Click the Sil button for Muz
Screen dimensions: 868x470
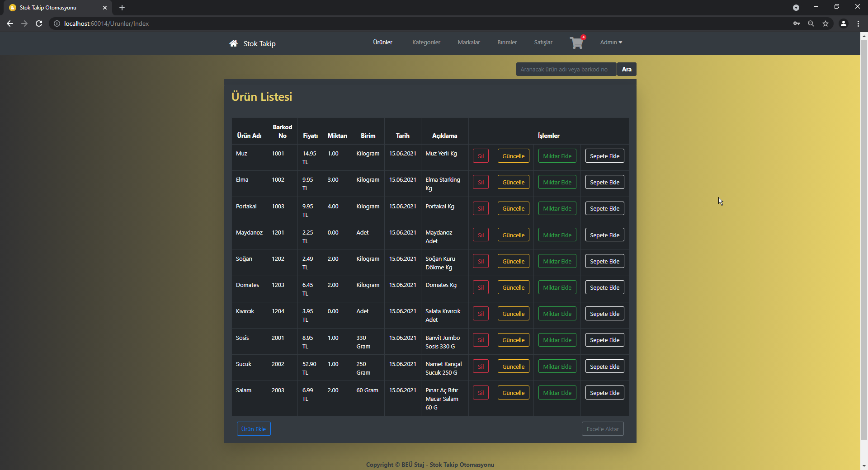click(480, 155)
